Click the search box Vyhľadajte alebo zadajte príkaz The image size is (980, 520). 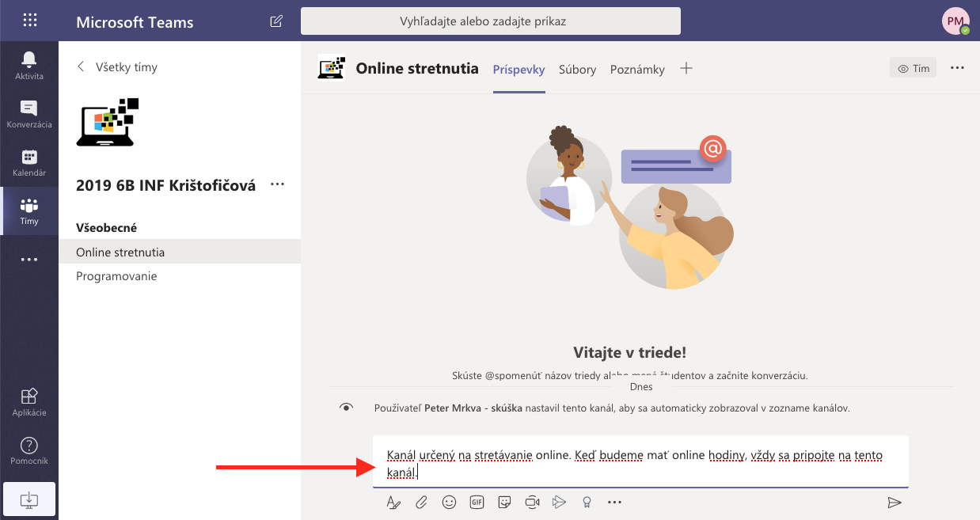(491, 21)
